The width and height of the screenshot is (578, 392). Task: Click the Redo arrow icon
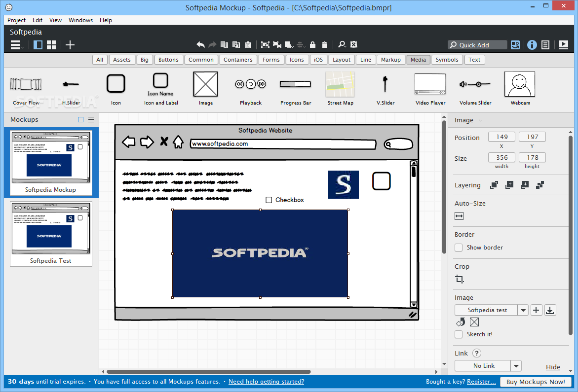[x=212, y=44]
